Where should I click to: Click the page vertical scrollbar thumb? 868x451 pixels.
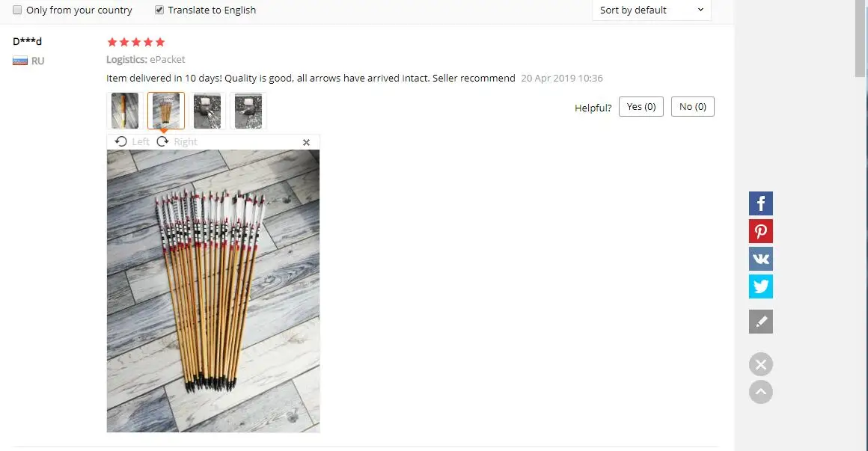point(861,39)
